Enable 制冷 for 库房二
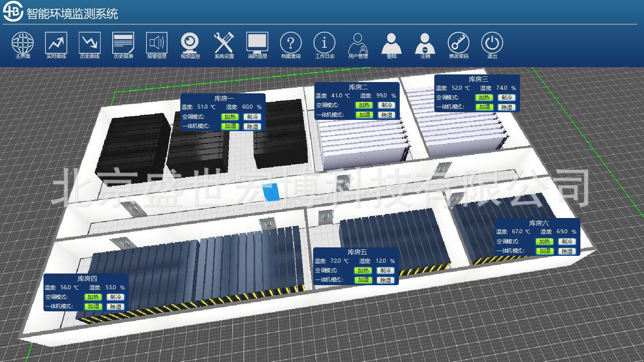 [387, 105]
